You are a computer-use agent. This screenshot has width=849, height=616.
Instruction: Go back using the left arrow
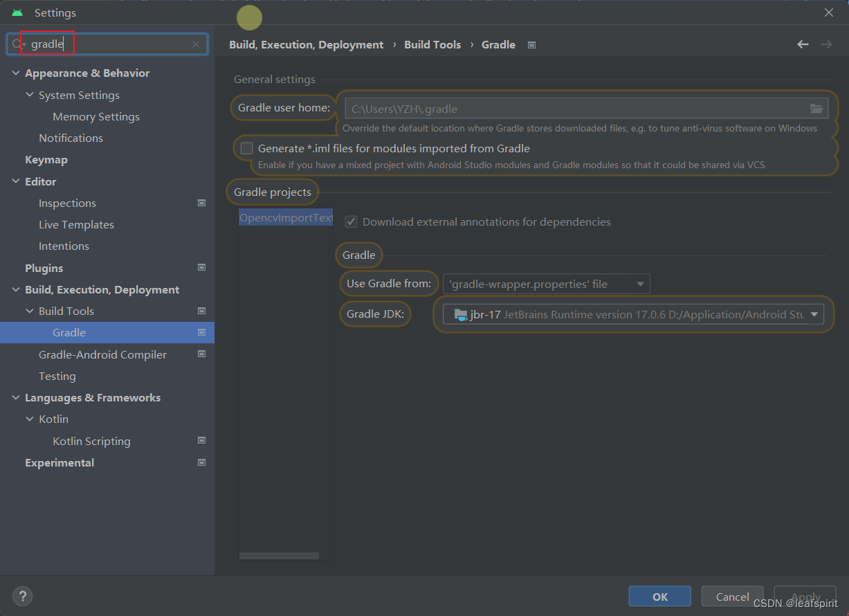803,44
